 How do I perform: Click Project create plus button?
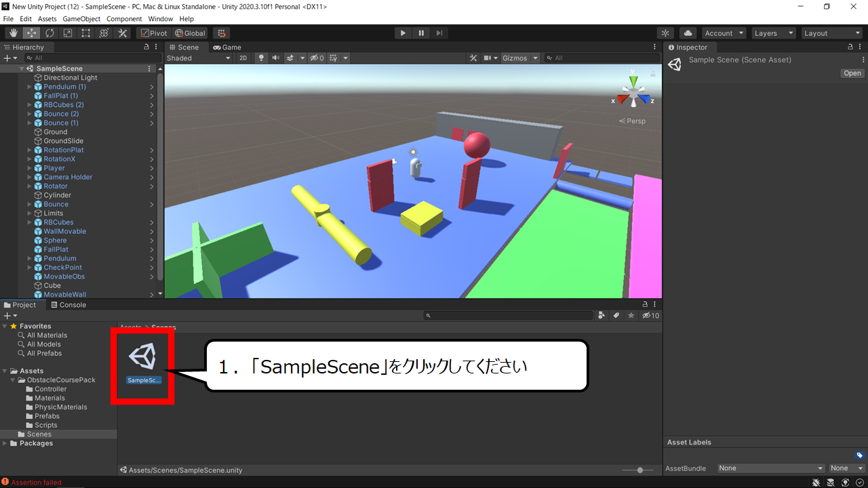[9, 316]
